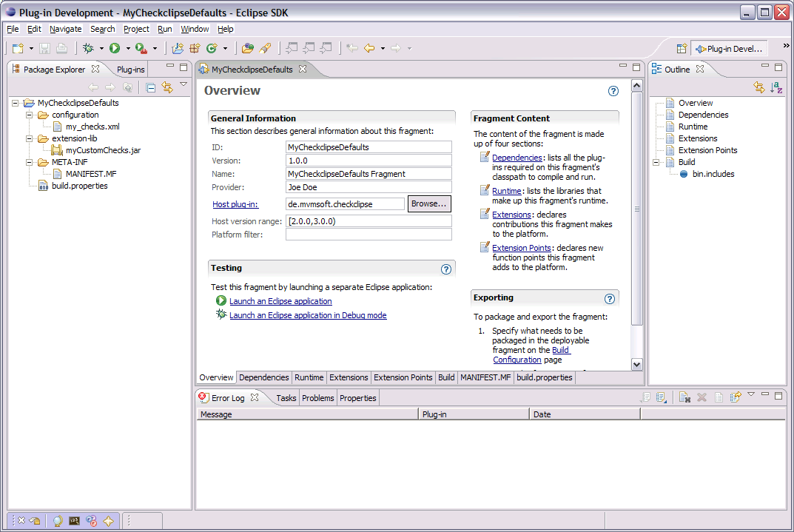Switch to the Dependencies editor tab
Image resolution: width=794 pixels, height=532 pixels.
[x=264, y=377]
